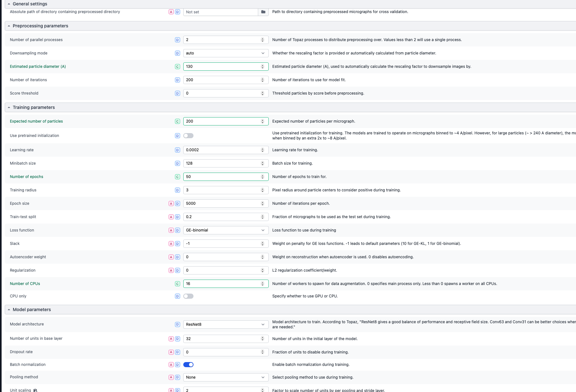Screen dimensions: 576x392
Task: Open the Model architecture ResNet8 dropdown
Action: [226, 324]
